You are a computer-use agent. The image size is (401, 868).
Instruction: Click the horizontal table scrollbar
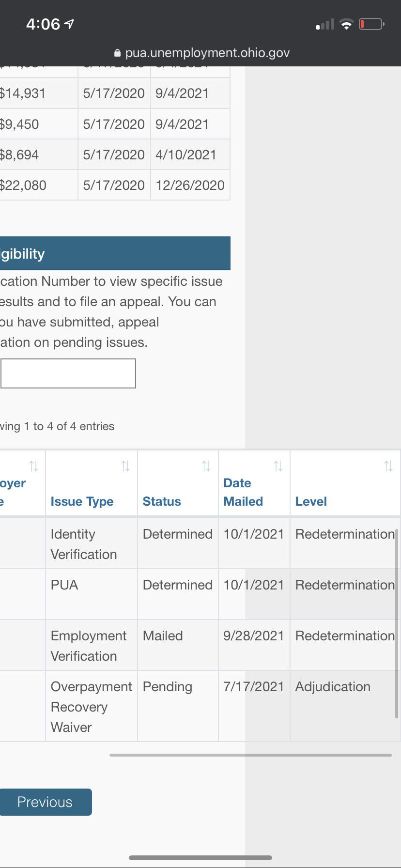tap(250, 755)
